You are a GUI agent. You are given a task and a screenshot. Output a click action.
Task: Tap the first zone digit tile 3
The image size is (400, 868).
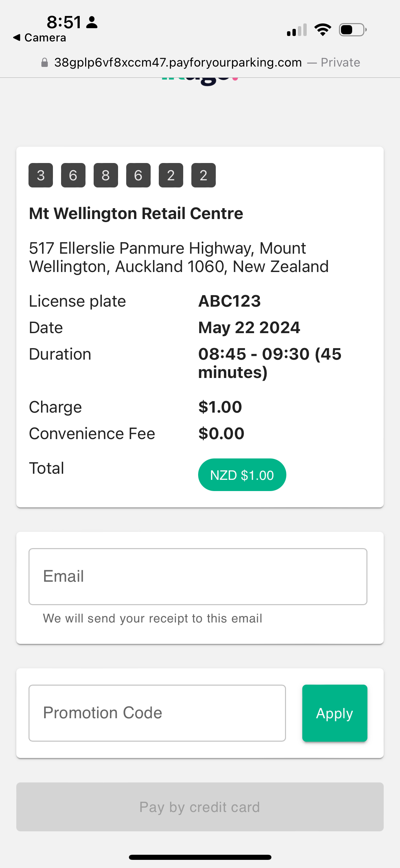pos(41,175)
